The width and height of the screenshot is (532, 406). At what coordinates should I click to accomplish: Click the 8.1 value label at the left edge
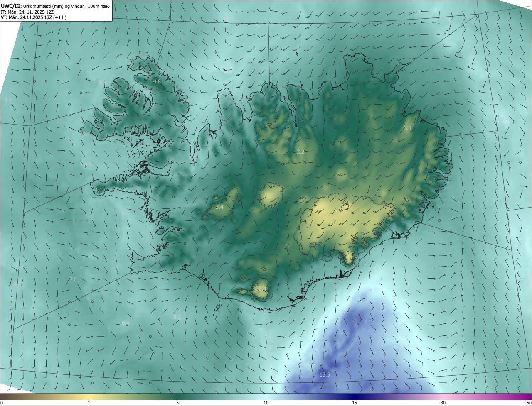coord(8,100)
